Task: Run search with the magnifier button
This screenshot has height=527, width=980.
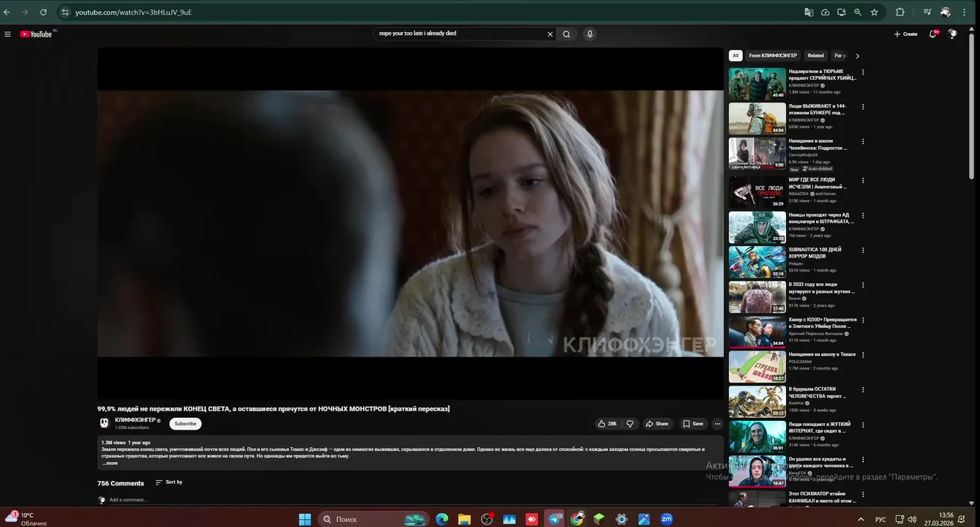Action: click(x=566, y=34)
